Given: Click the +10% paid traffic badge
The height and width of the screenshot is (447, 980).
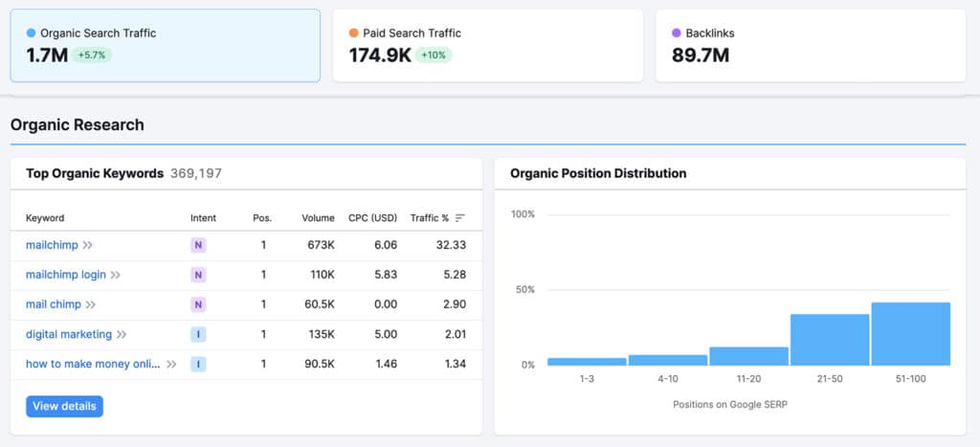Looking at the screenshot, I should tap(434, 55).
